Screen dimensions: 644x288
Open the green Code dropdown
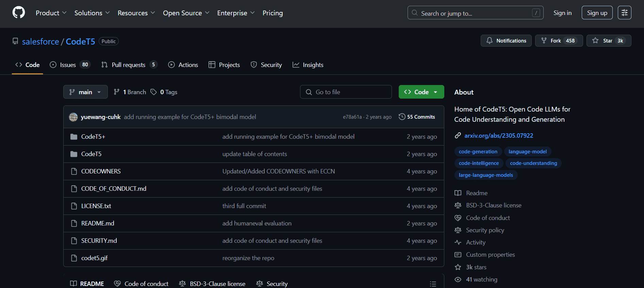pyautogui.click(x=421, y=92)
